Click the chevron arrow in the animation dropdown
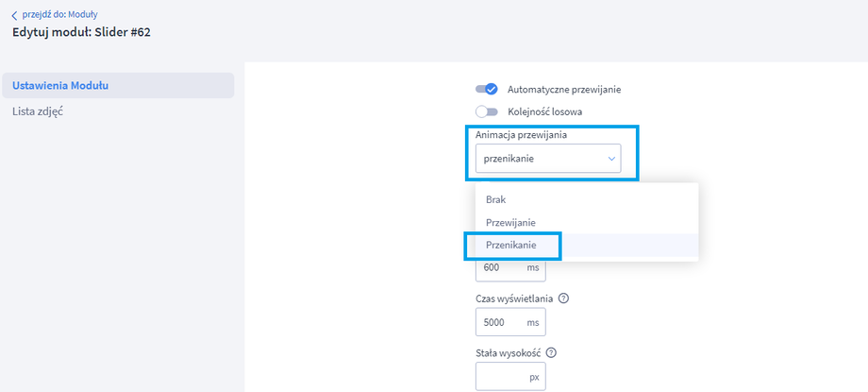Screen dimensions: 868x392 point(611,159)
